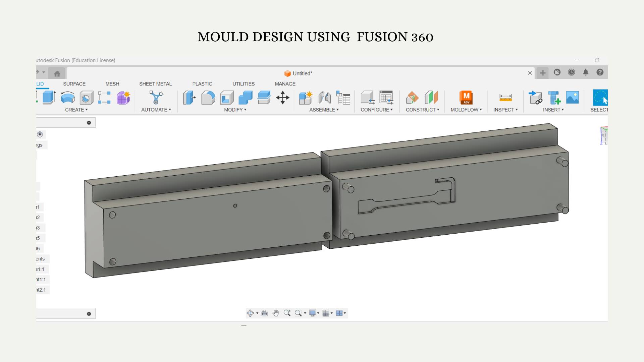Select the Combine tool
The width and height of the screenshot is (644, 362).
tap(246, 98)
